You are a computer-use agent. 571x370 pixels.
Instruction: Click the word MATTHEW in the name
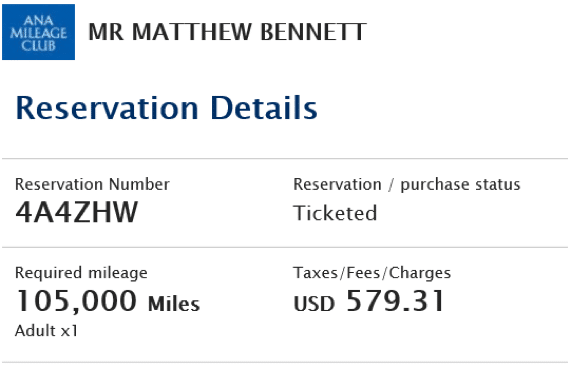[192, 32]
